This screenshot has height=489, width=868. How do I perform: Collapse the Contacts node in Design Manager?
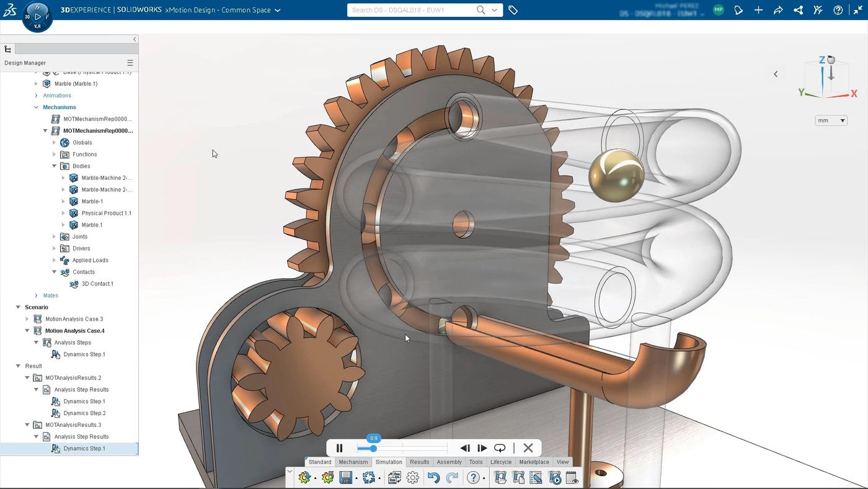[54, 272]
